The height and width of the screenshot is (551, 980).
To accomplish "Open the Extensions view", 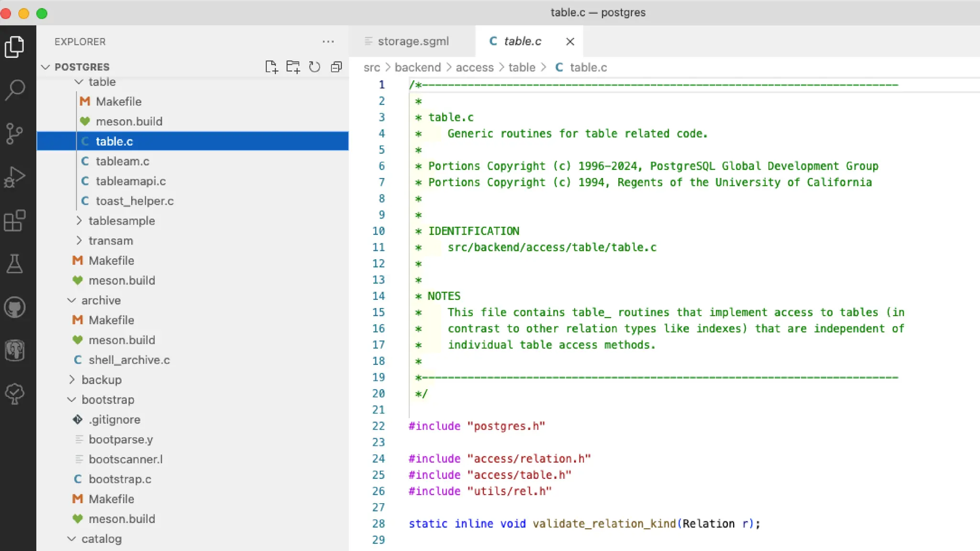I will [15, 220].
